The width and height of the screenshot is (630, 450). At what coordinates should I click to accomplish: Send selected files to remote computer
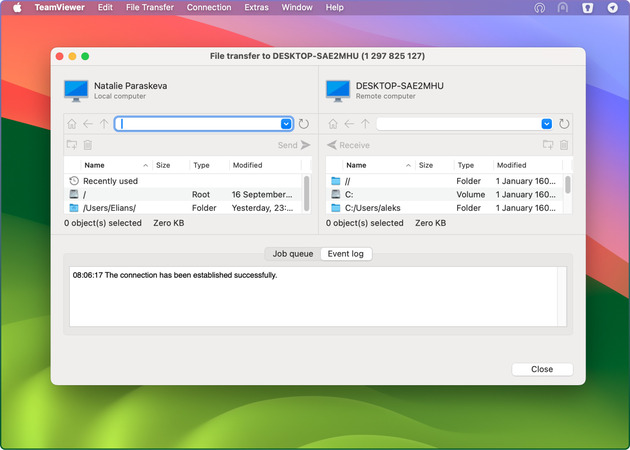tap(295, 145)
